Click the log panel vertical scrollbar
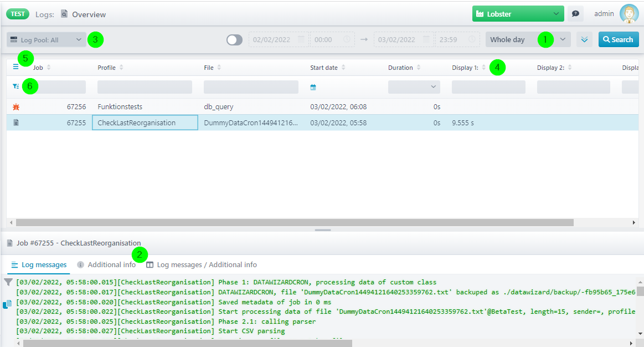 click(640, 292)
